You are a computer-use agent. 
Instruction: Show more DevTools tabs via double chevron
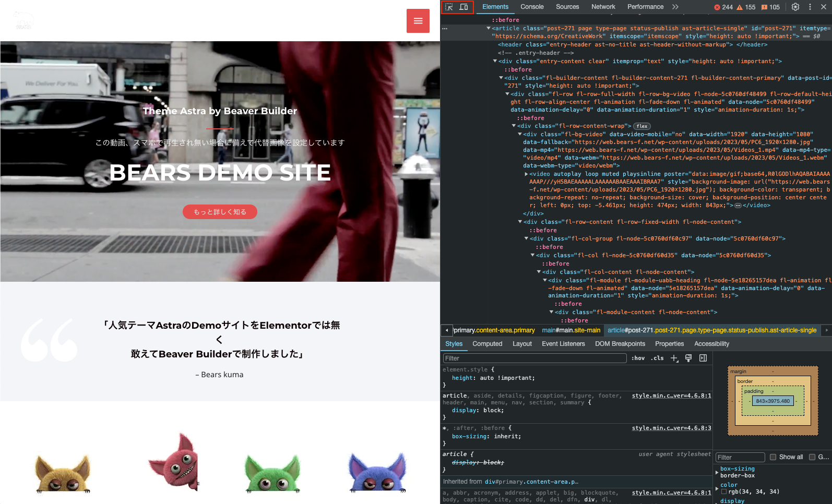click(675, 7)
